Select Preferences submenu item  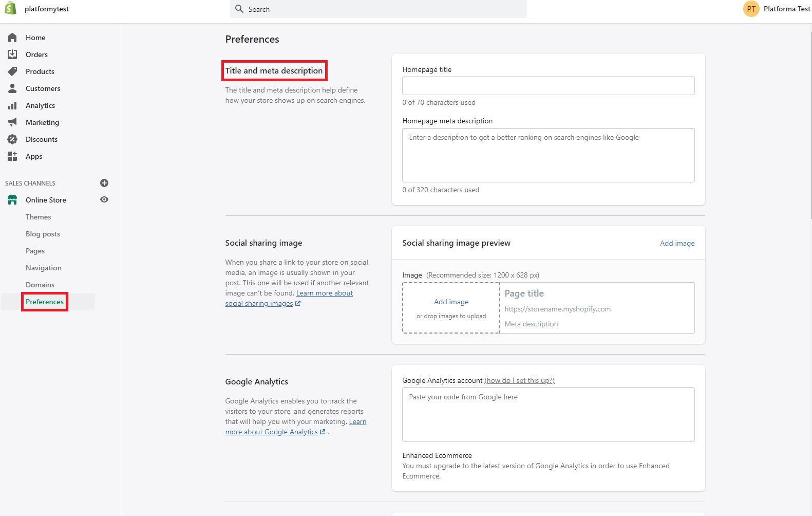pyautogui.click(x=45, y=302)
